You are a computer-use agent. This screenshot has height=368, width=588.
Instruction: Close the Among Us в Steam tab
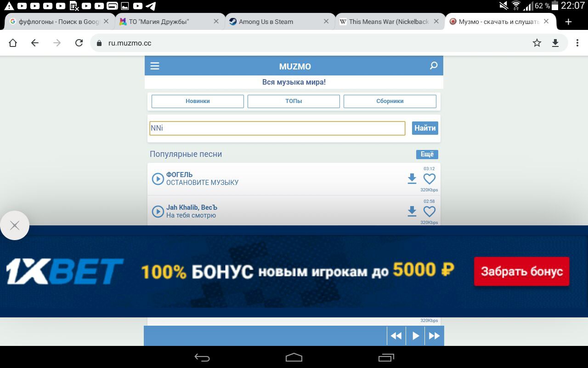pyautogui.click(x=326, y=22)
